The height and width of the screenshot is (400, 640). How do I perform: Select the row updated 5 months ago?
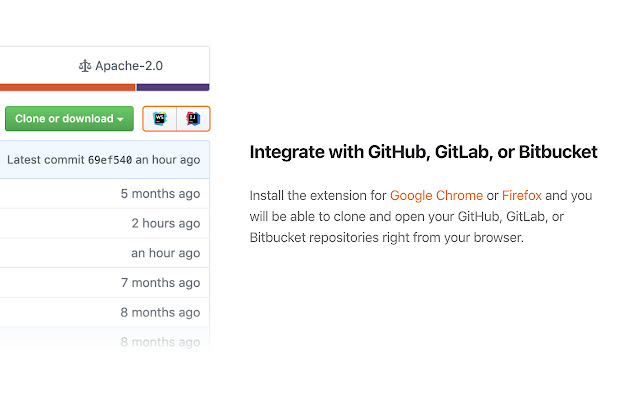click(160, 194)
